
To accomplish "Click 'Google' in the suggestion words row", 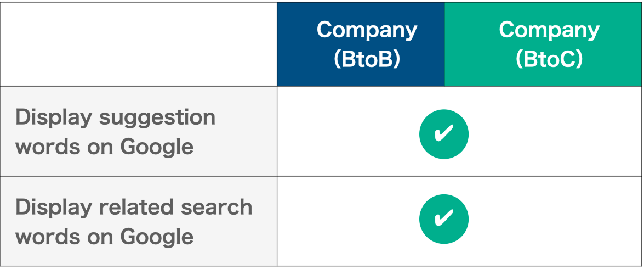I will tap(157, 147).
